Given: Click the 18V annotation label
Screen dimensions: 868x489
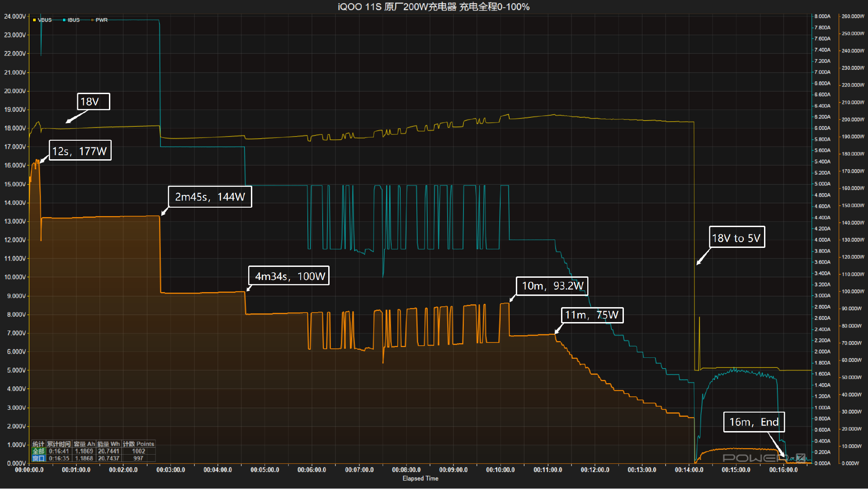Looking at the screenshot, I should pyautogui.click(x=93, y=102).
